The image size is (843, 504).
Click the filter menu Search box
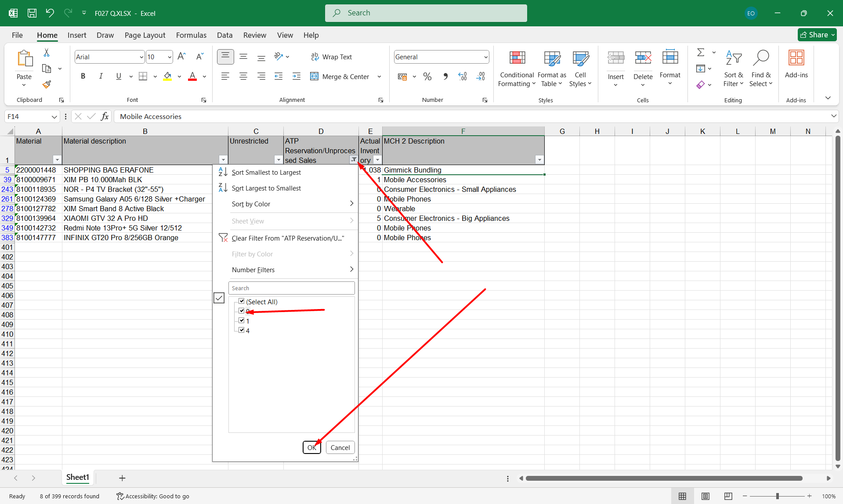click(x=291, y=288)
